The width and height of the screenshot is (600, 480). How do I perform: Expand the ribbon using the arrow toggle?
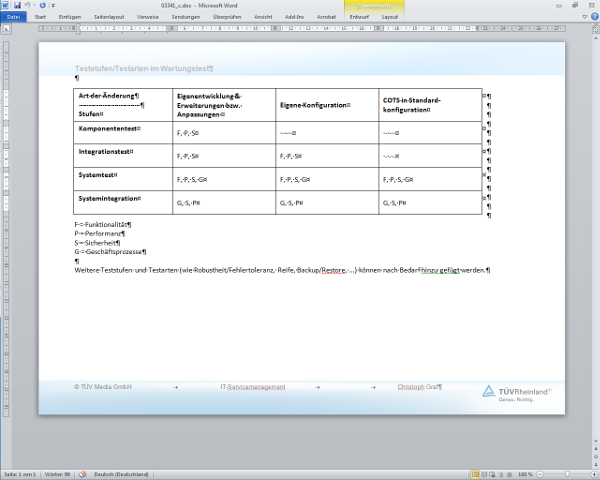coord(582,17)
